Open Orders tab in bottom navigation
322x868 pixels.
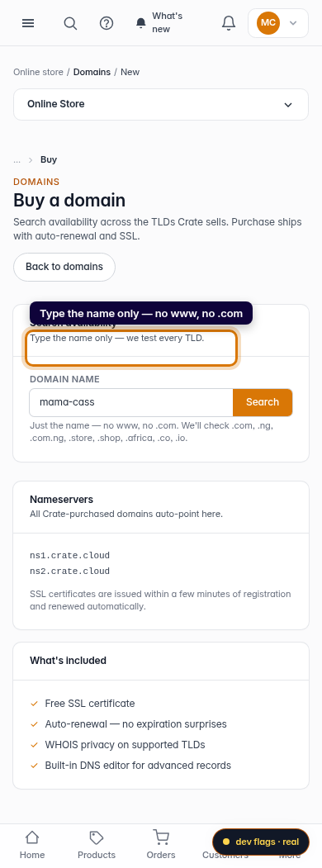pos(161,845)
